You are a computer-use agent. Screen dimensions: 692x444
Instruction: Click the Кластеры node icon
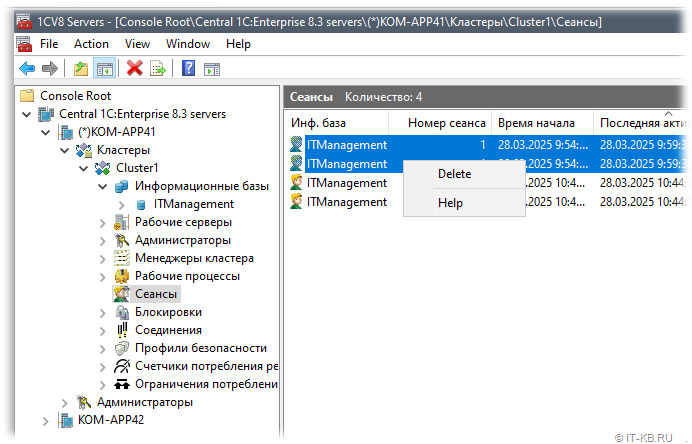(x=84, y=150)
